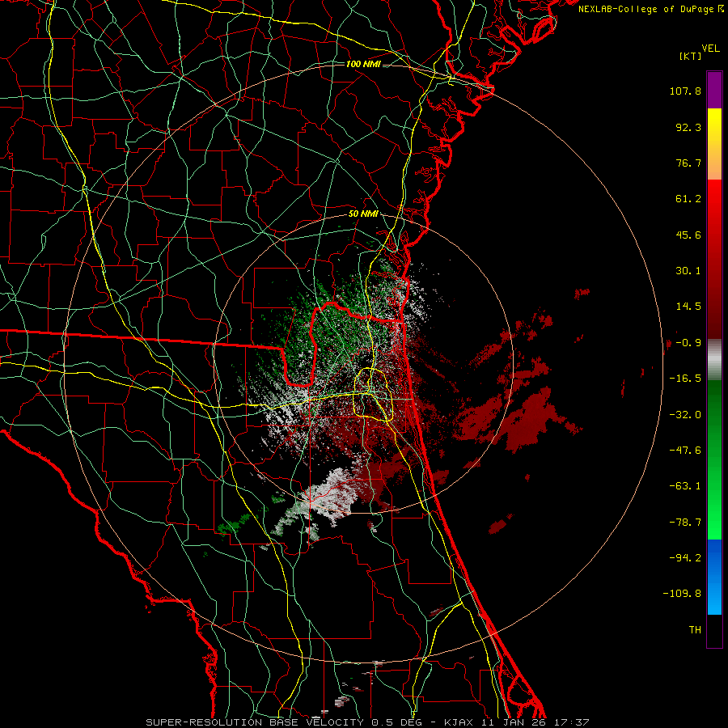
Task: Click the -78.7 velocity scale value
Action: pyautogui.click(x=685, y=523)
